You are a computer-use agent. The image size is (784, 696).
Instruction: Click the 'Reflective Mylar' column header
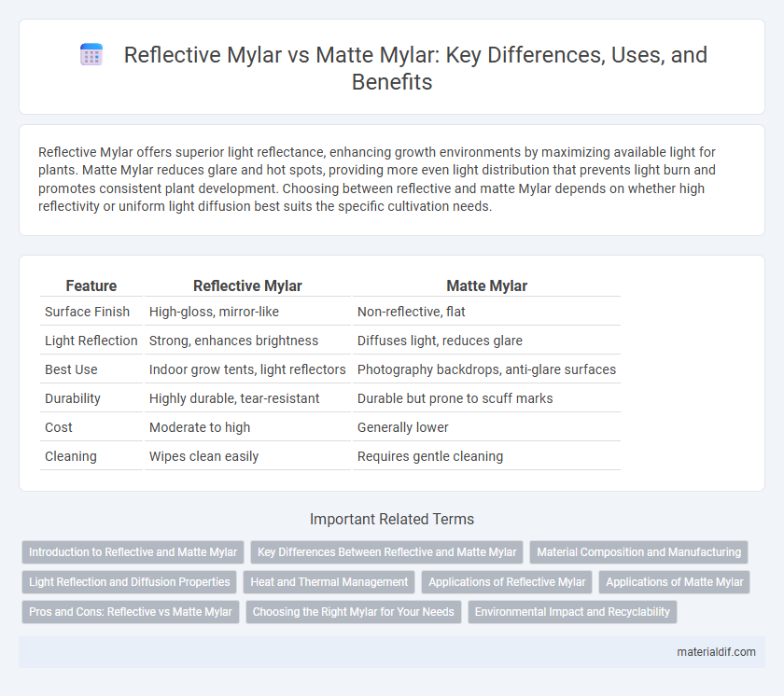tap(247, 285)
